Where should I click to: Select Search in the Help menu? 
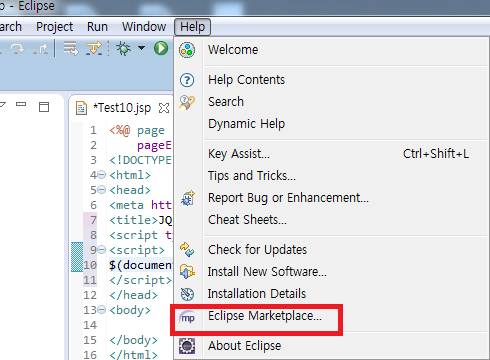click(226, 102)
